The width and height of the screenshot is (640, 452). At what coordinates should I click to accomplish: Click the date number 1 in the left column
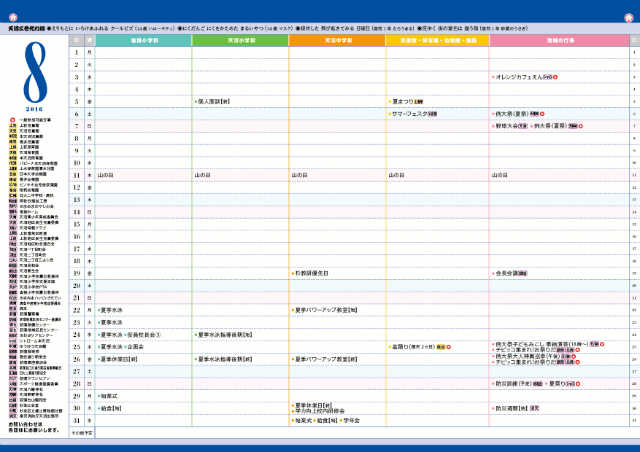[x=76, y=52]
